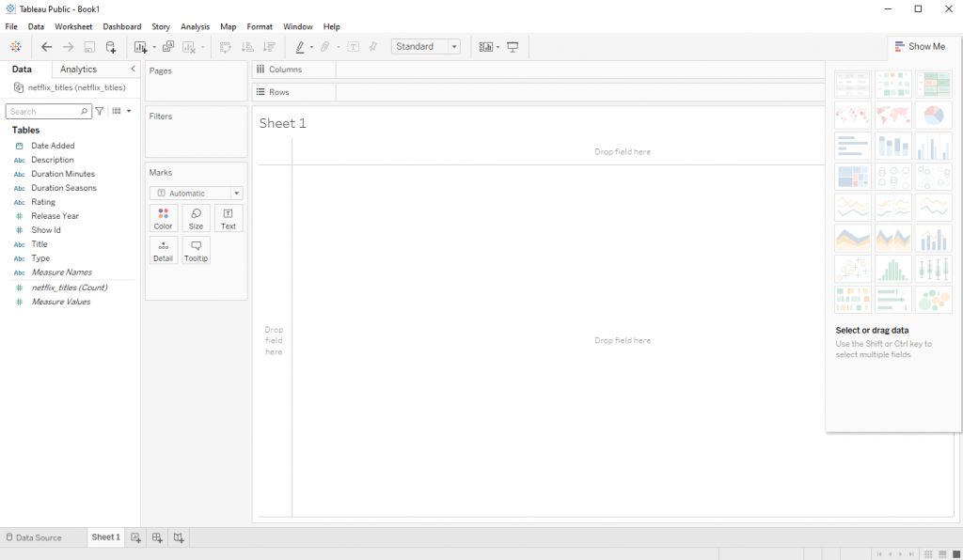Add a new data source via cylinder icon
Viewport: 963px width, 560px height.
tap(111, 47)
